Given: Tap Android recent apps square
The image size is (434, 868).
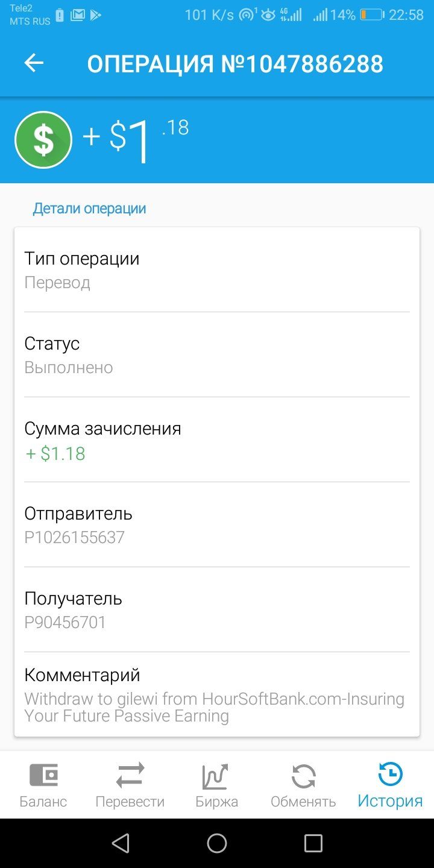Looking at the screenshot, I should pos(313,843).
